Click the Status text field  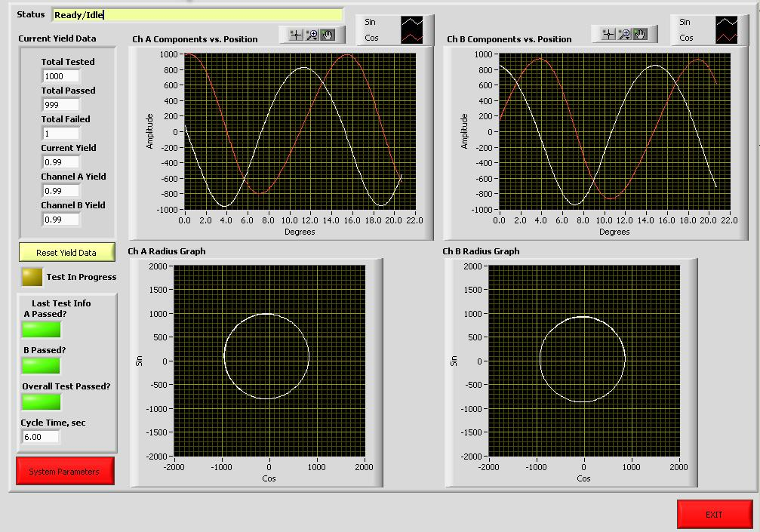(x=198, y=15)
